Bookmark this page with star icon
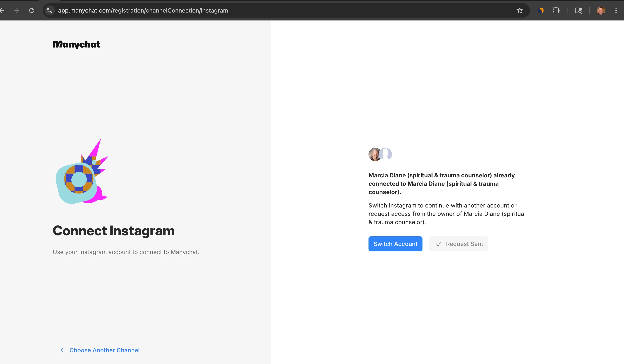This screenshot has width=624, height=364. click(x=520, y=10)
